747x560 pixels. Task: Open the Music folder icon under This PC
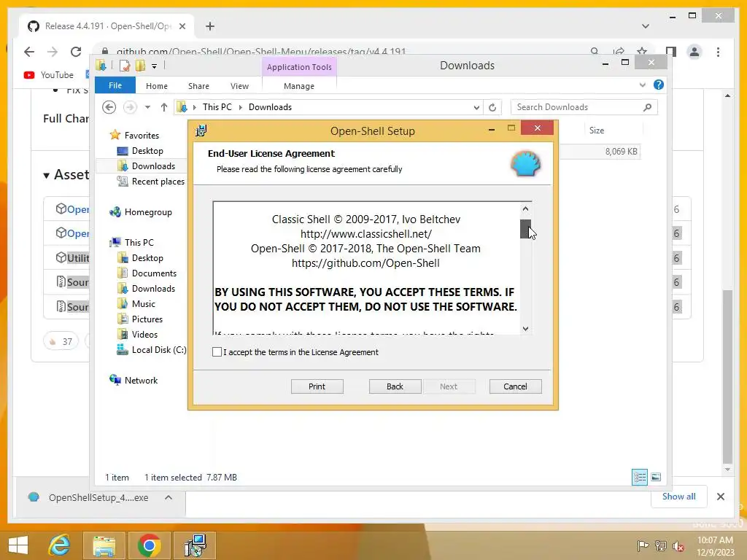coord(123,304)
